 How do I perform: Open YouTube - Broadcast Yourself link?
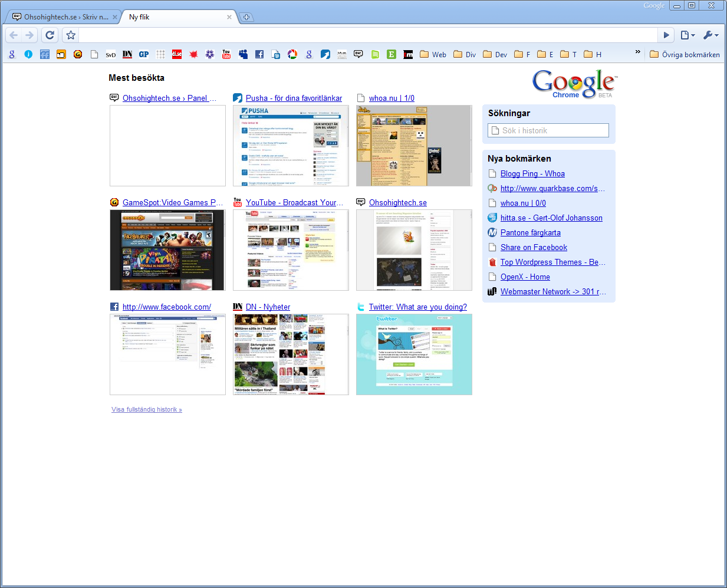pos(294,202)
